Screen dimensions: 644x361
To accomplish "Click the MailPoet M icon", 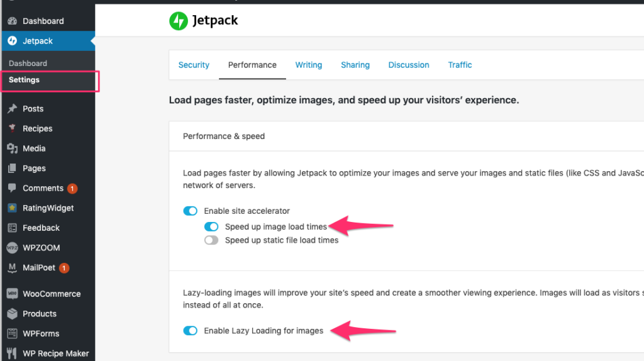I will (13, 268).
